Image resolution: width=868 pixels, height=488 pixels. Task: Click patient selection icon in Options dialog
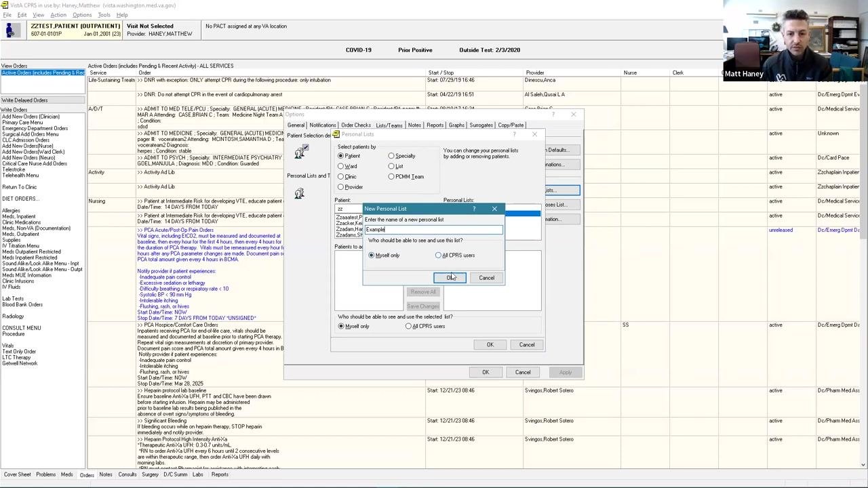pyautogui.click(x=300, y=152)
